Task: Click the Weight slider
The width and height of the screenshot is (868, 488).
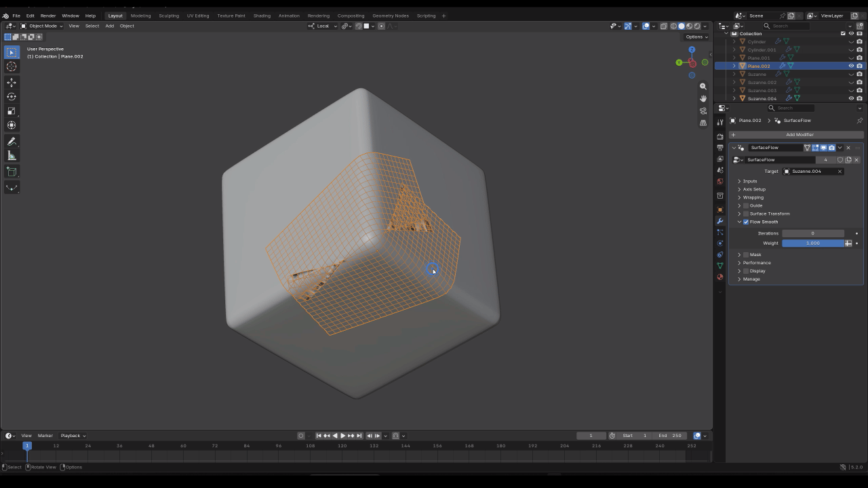Action: click(x=813, y=243)
